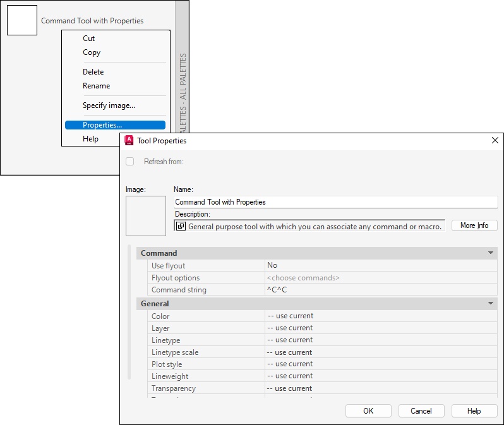This screenshot has height=425, width=504.
Task: Click the Command Tool with Properties palette label
Action: point(92,21)
